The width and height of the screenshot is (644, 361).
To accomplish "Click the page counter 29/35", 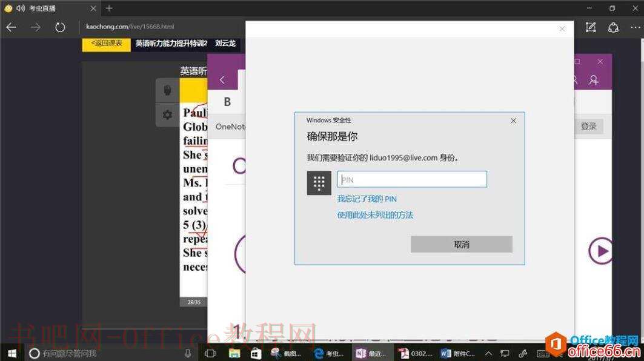I will pos(194,302).
